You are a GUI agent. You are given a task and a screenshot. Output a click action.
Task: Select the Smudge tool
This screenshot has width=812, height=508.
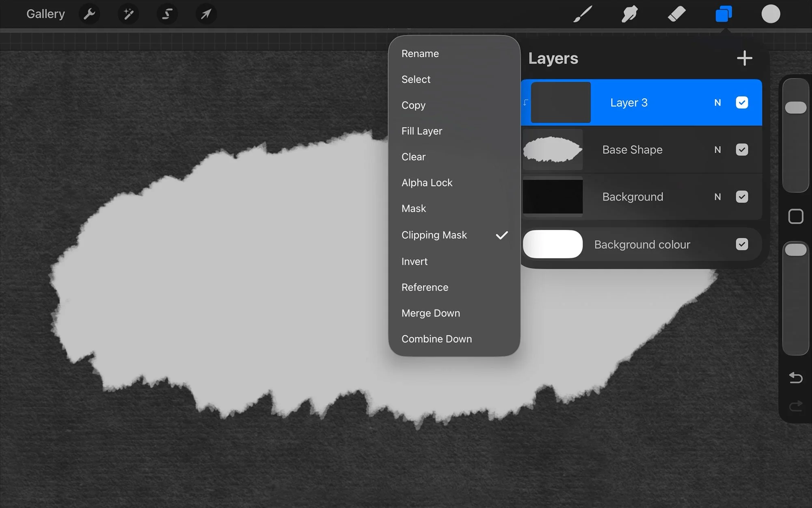(x=629, y=14)
